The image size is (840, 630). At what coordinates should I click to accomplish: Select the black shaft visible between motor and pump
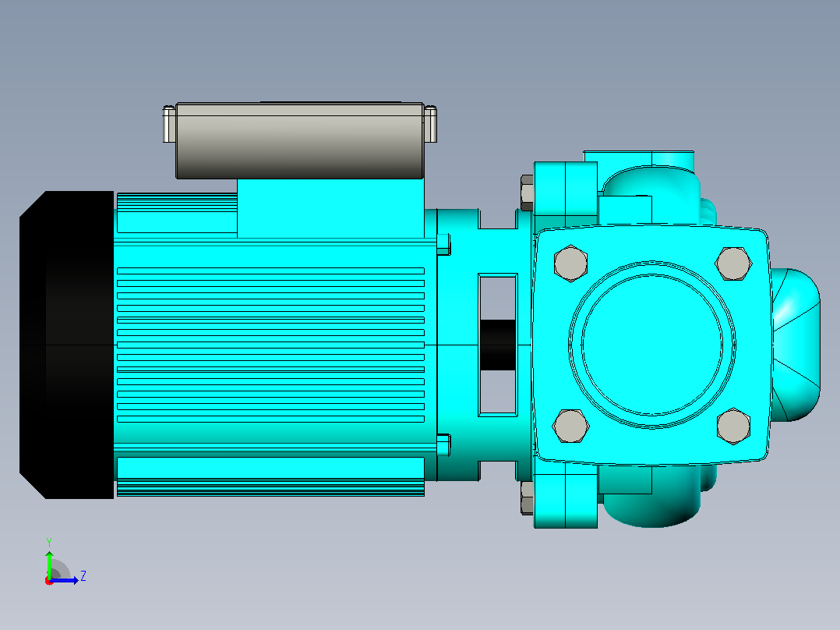[x=498, y=345]
